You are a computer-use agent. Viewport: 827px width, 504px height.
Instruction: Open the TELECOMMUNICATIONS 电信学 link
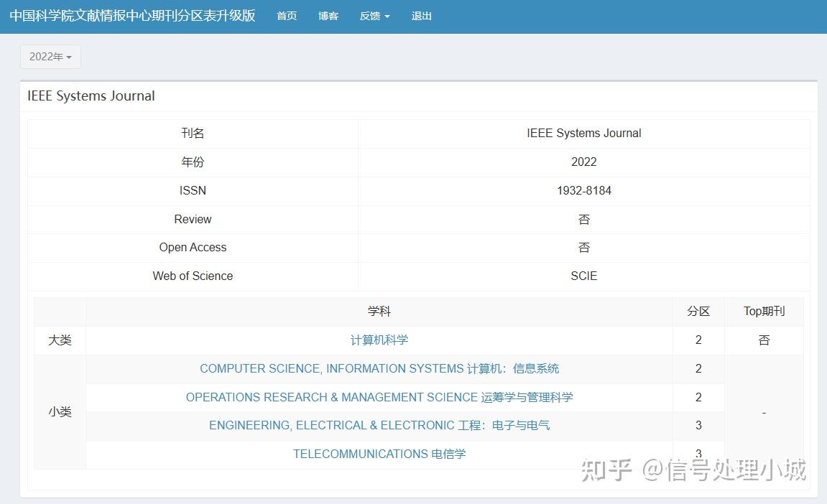tap(379, 454)
